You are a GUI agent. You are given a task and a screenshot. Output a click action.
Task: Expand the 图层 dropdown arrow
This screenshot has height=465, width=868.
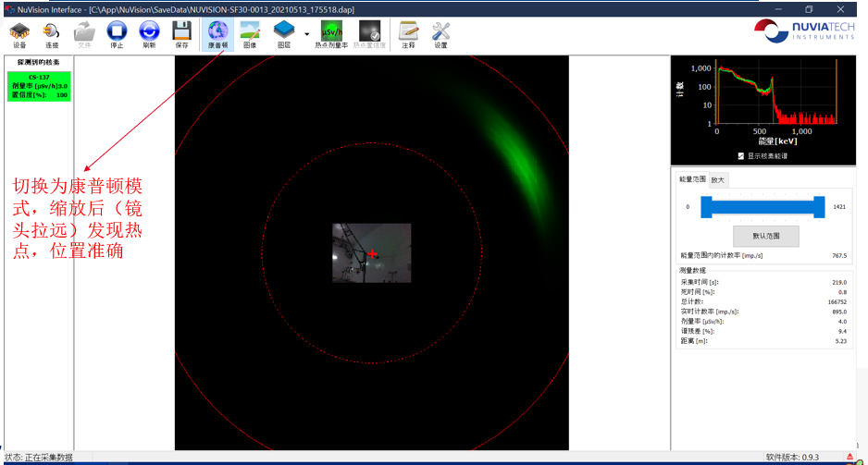[306, 34]
